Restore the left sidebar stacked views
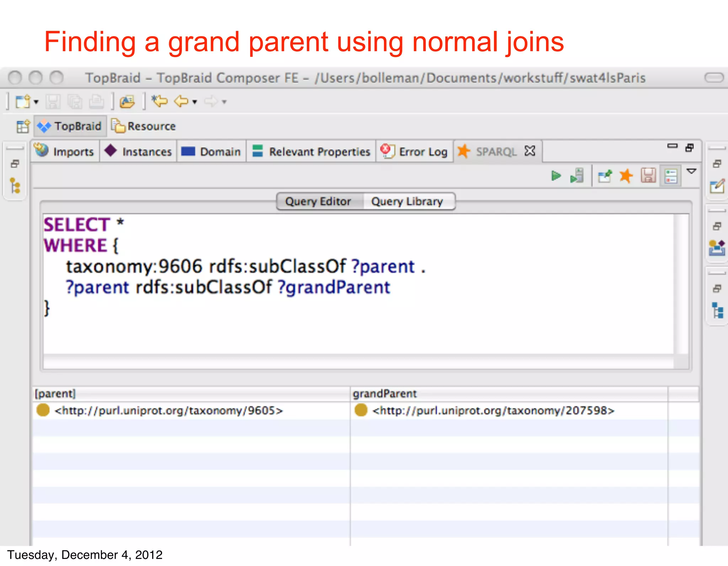 (x=15, y=164)
